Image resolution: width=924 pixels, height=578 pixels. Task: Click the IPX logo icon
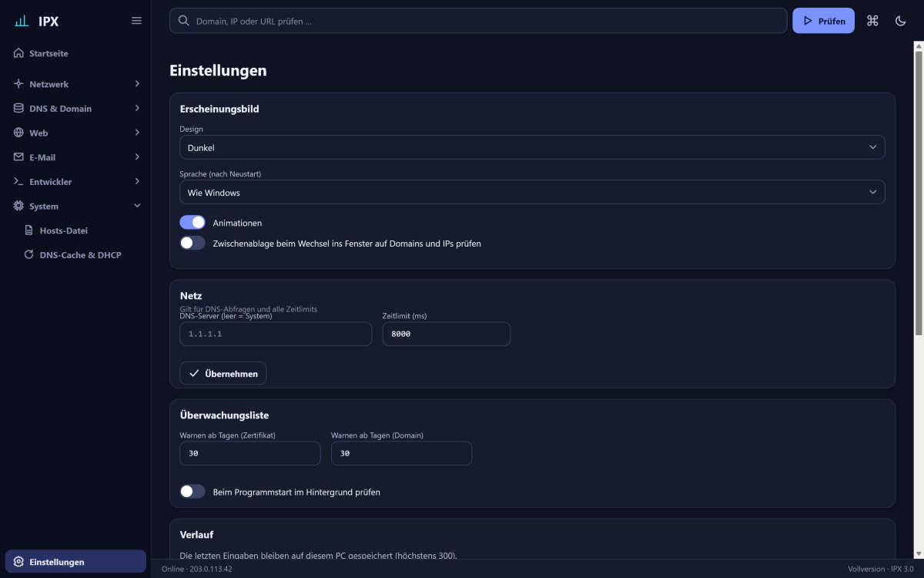21,21
